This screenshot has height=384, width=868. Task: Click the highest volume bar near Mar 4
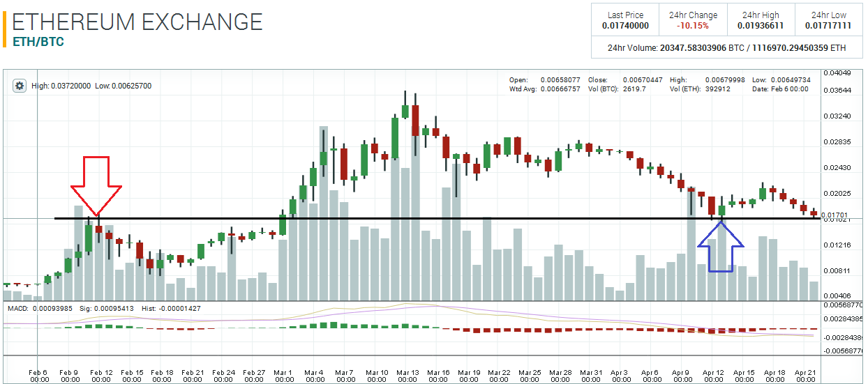coord(324,213)
